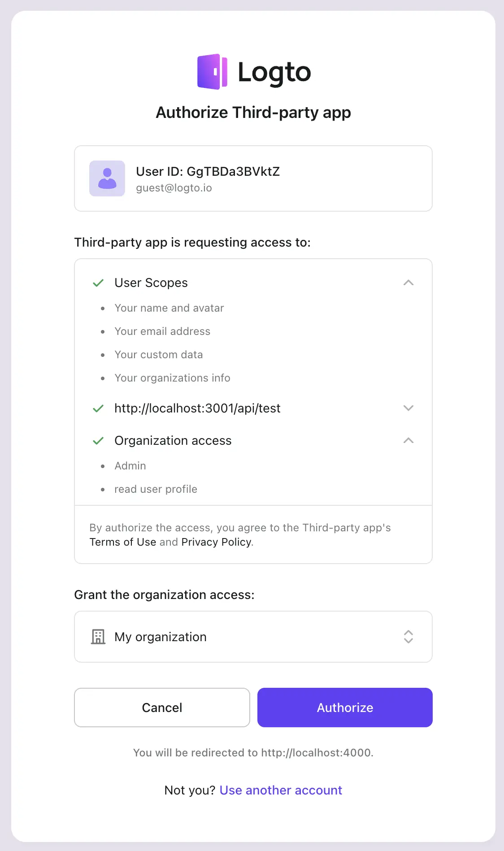Click the Admin scope entry
The height and width of the screenshot is (851, 504).
click(x=130, y=466)
